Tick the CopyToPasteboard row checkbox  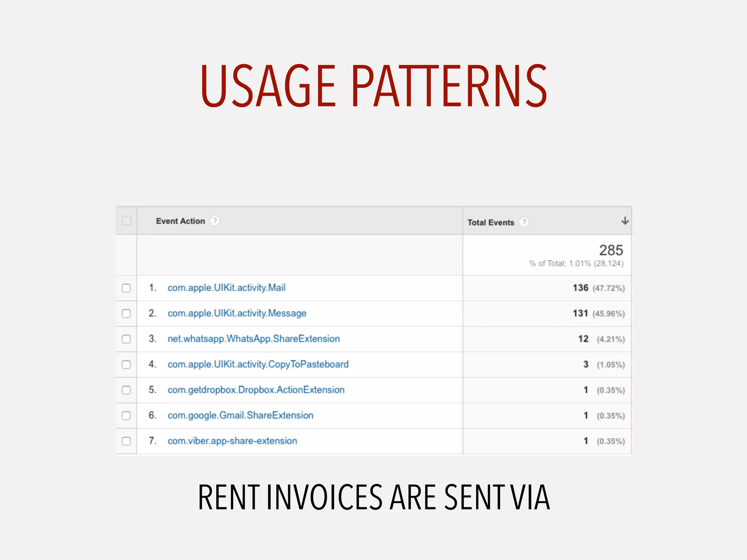tap(126, 365)
